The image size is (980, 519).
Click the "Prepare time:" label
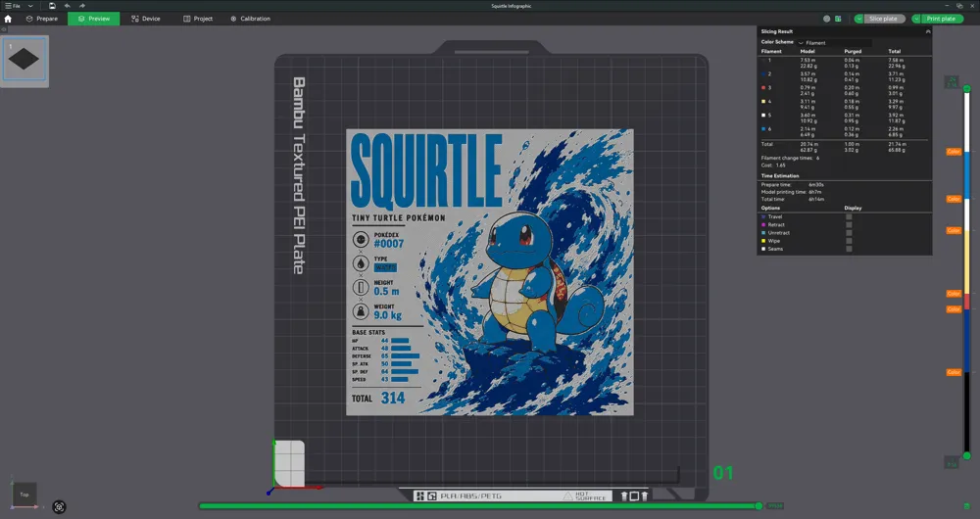tap(775, 185)
